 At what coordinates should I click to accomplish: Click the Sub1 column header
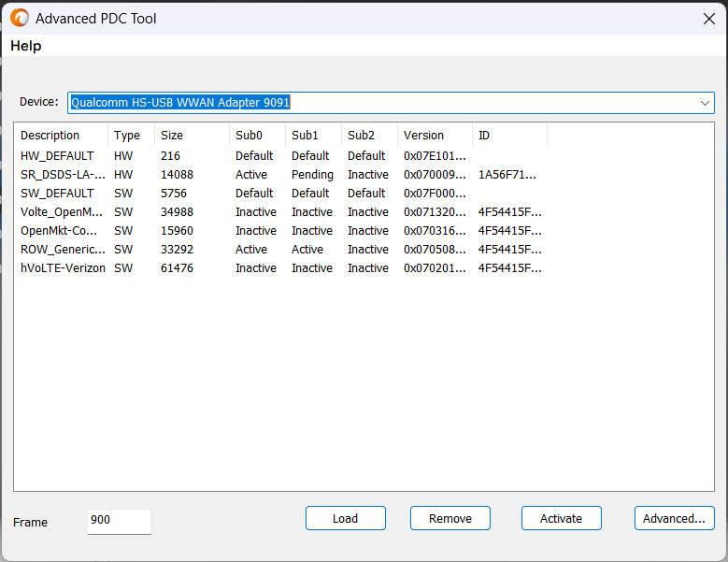313,136
